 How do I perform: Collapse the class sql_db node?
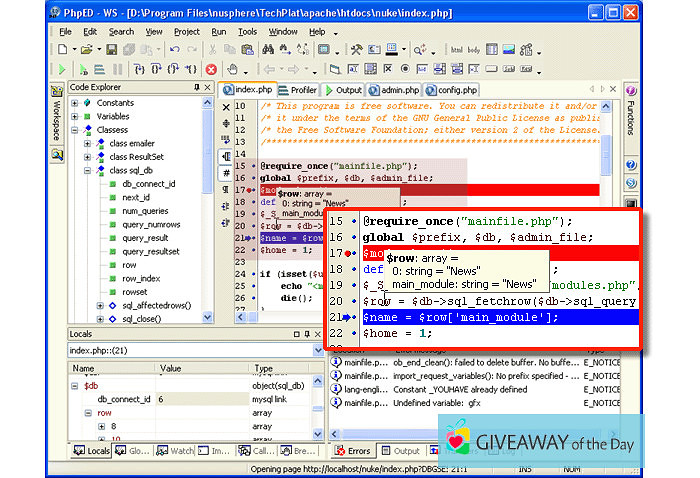click(87, 171)
